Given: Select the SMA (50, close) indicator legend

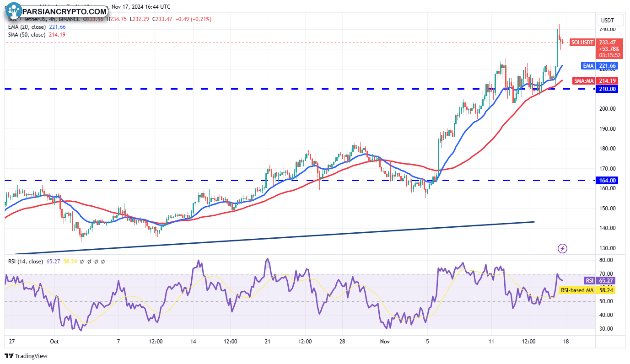Looking at the screenshot, I should [27, 35].
